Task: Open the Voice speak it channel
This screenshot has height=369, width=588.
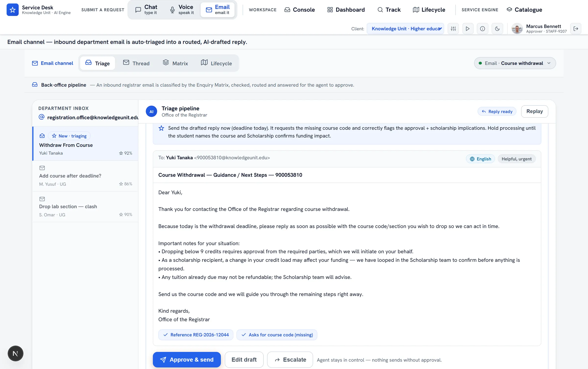Action: [182, 10]
